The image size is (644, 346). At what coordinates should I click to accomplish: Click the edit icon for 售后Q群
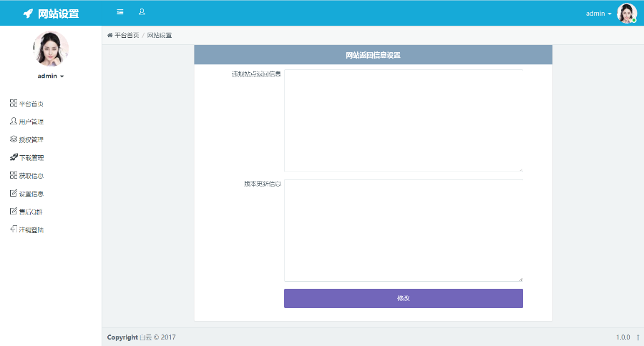[14, 211]
